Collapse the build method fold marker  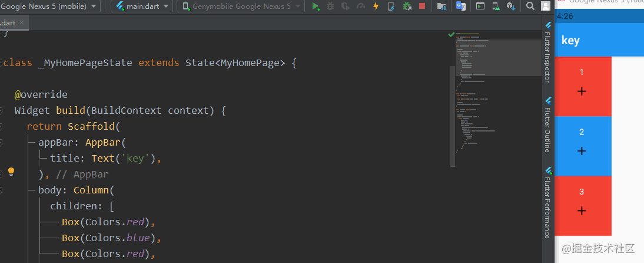click(1, 111)
